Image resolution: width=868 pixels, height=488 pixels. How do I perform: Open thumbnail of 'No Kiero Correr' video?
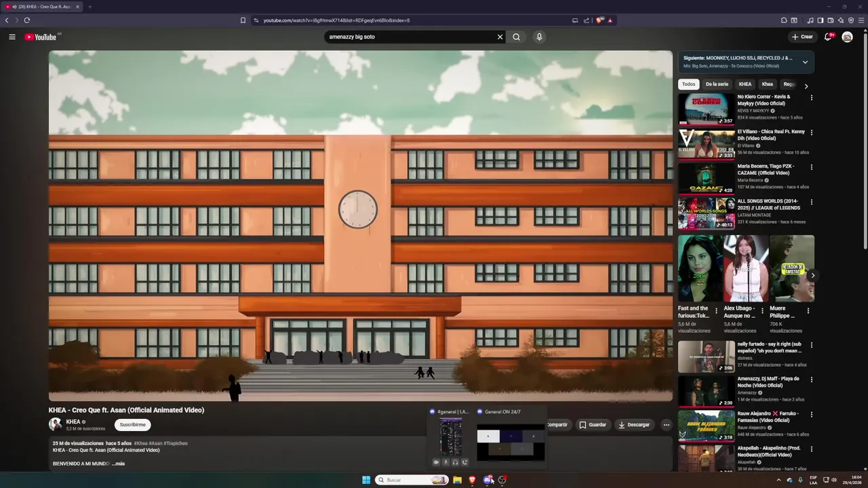tap(706, 108)
